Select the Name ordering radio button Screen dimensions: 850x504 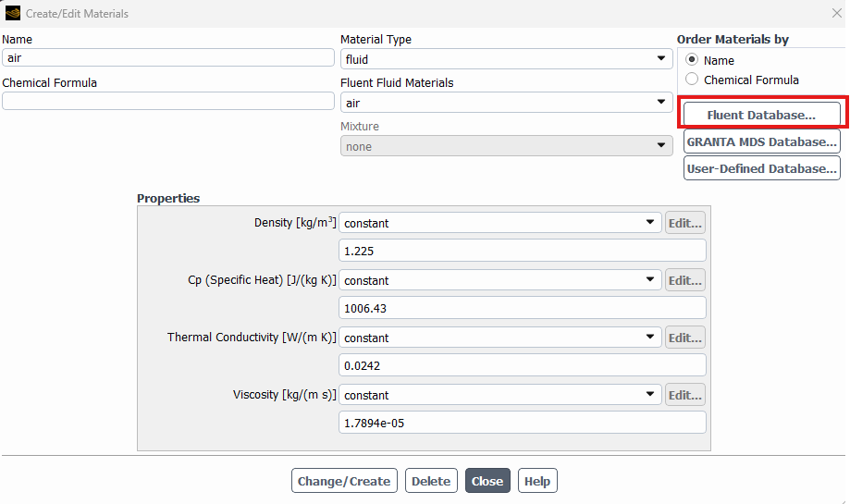tap(692, 59)
